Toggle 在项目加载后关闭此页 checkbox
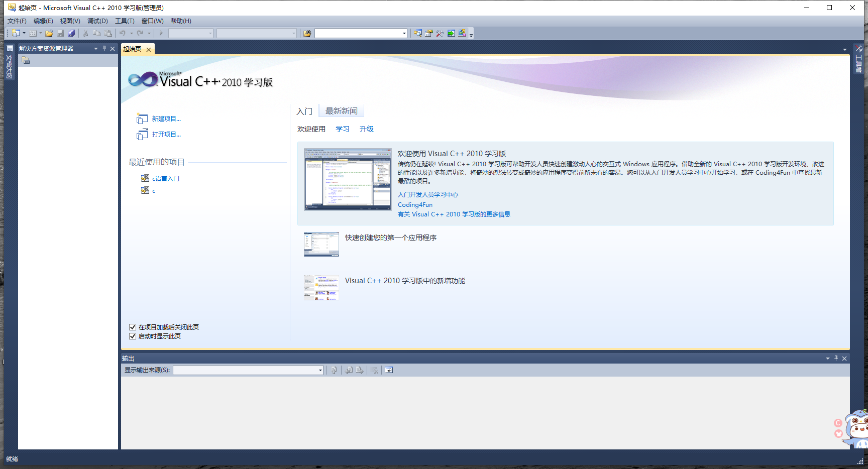Viewport: 868px width, 469px height. pos(133,327)
